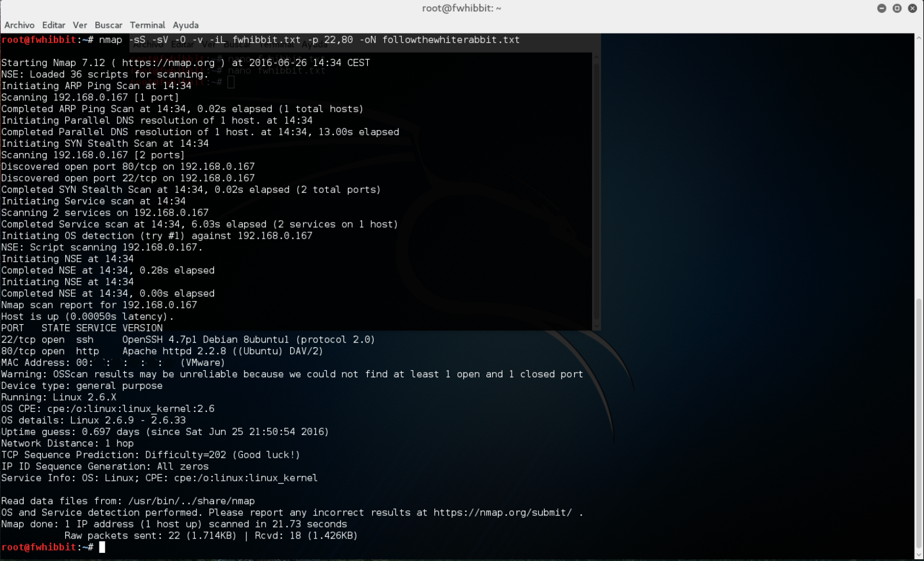The width and height of the screenshot is (924, 561).
Task: Click the cursor at the bottom prompt
Action: (x=102, y=547)
